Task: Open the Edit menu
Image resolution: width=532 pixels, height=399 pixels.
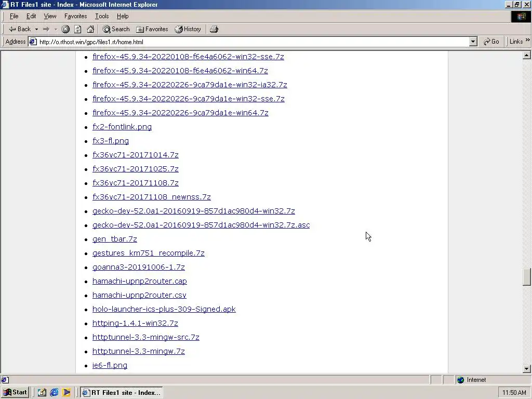Action: tap(31, 16)
